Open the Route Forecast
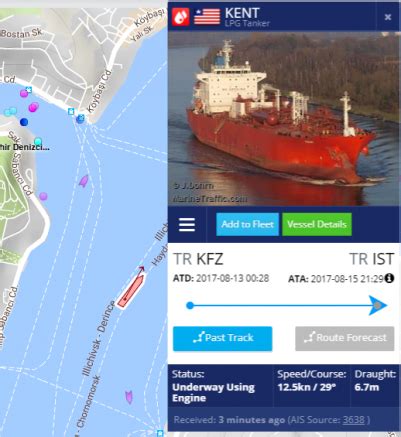 coord(345,338)
